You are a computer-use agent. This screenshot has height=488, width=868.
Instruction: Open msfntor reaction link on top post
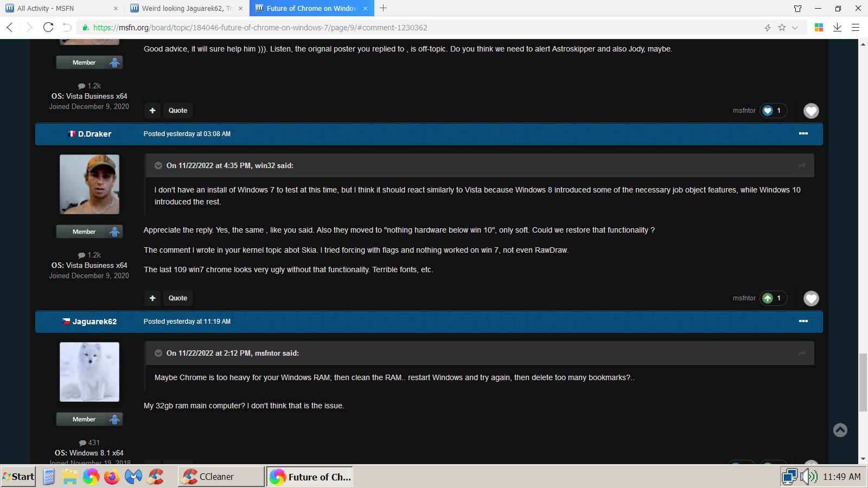click(744, 111)
